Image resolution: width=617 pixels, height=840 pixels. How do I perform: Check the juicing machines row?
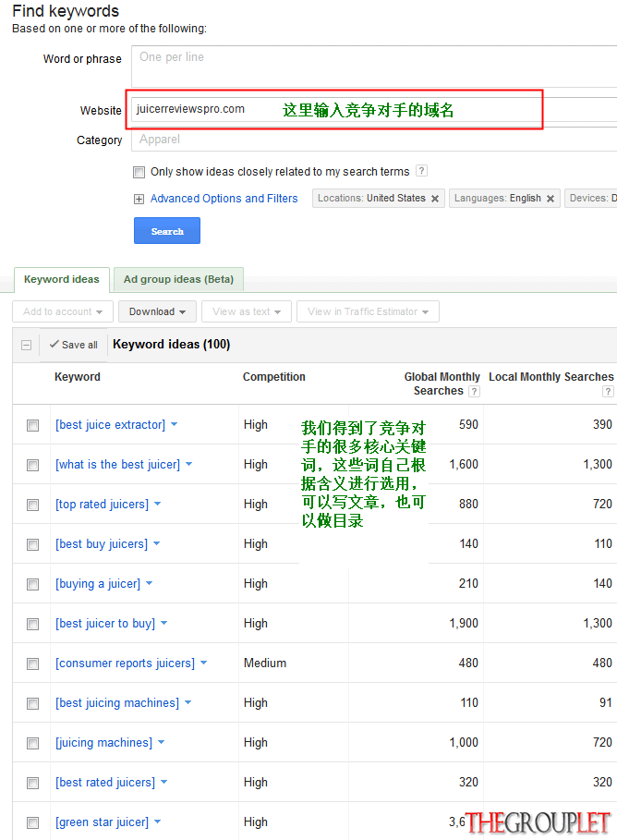point(32,743)
